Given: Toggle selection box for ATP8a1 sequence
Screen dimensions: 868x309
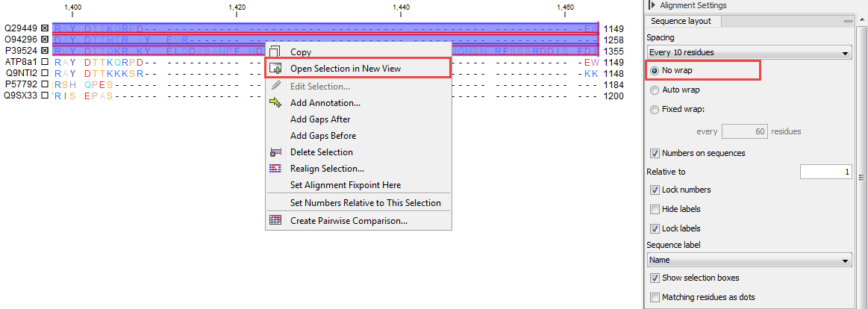Looking at the screenshot, I should (45, 62).
